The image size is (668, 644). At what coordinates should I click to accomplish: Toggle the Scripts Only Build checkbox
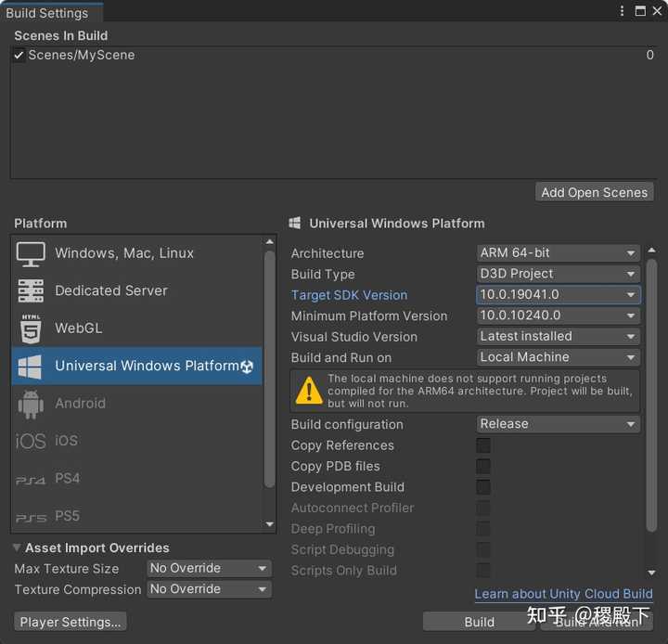pyautogui.click(x=483, y=571)
